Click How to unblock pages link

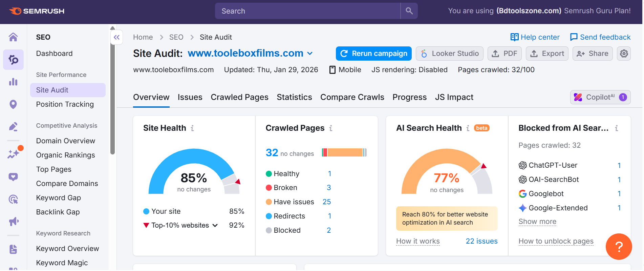coord(556,242)
